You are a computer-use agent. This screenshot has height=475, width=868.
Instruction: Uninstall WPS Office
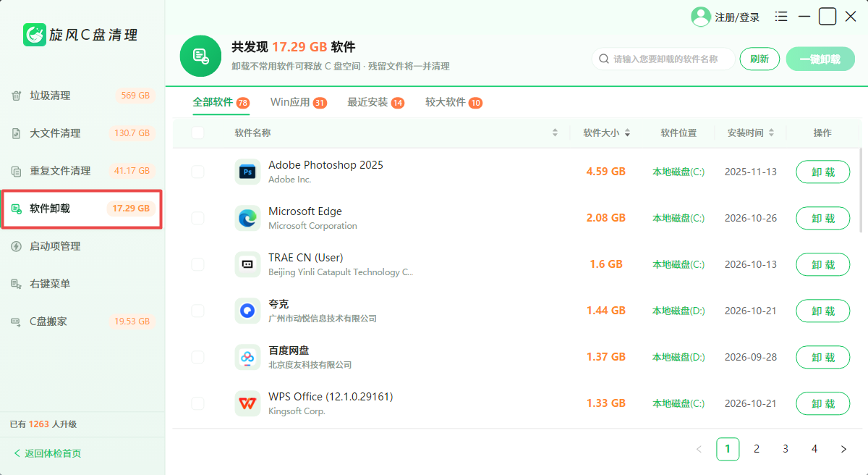(x=823, y=403)
